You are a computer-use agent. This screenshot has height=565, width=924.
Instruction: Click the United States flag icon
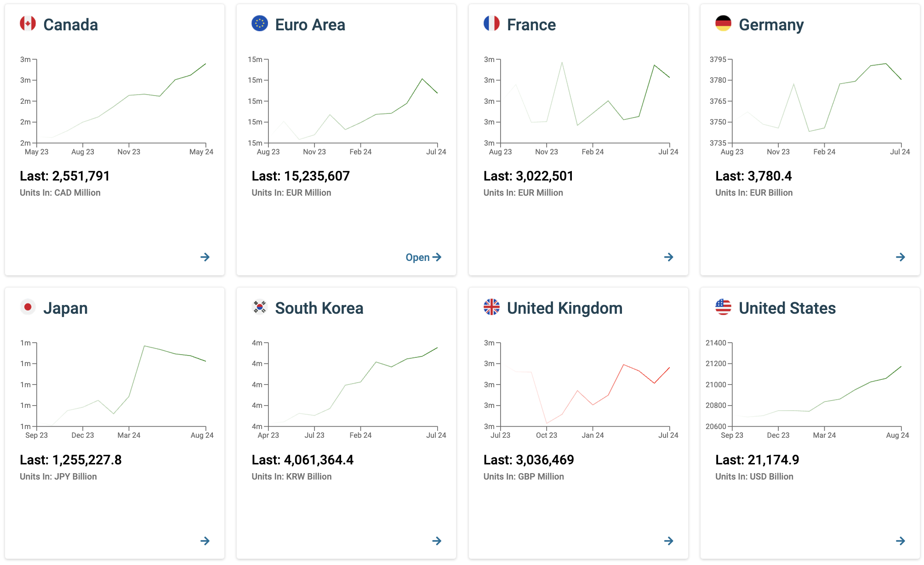click(x=723, y=307)
